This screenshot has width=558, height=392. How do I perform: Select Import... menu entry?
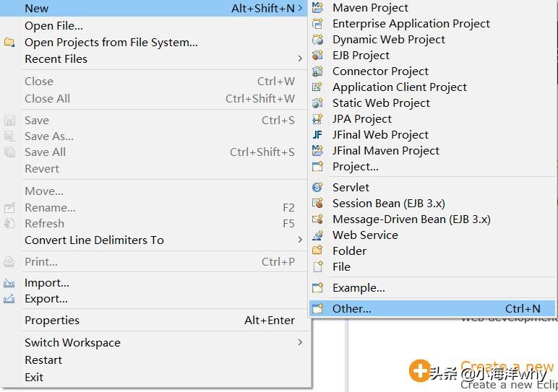click(x=154, y=283)
